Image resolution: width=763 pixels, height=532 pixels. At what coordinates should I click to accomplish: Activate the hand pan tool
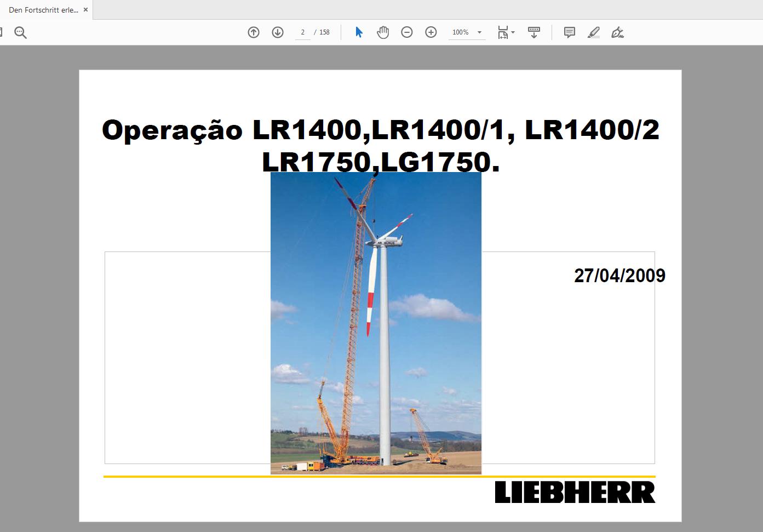(x=383, y=32)
